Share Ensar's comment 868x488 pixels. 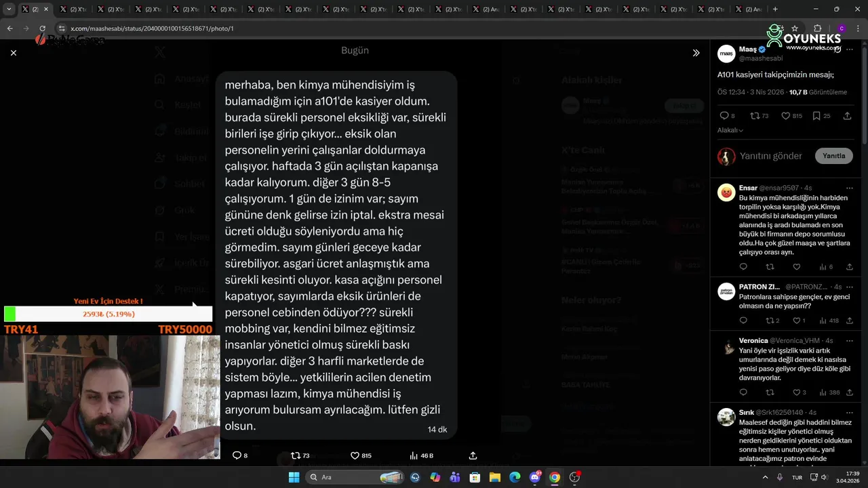point(850,267)
